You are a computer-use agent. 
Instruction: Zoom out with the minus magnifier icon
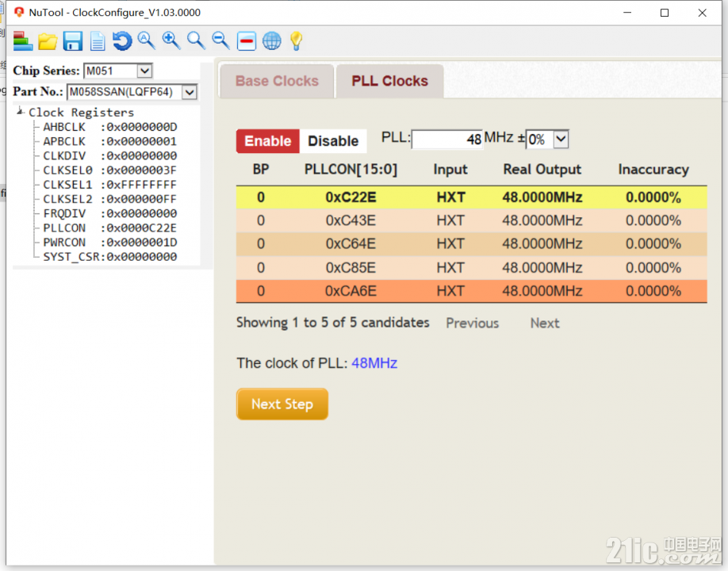coord(220,40)
